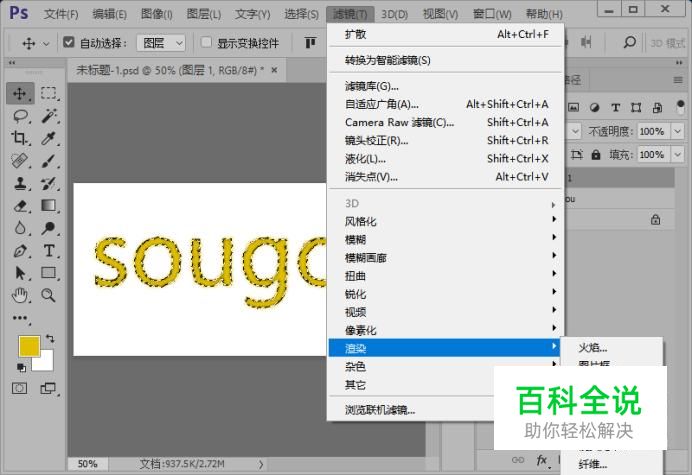
Task: Swap foreground and background colors
Action: coord(50,339)
